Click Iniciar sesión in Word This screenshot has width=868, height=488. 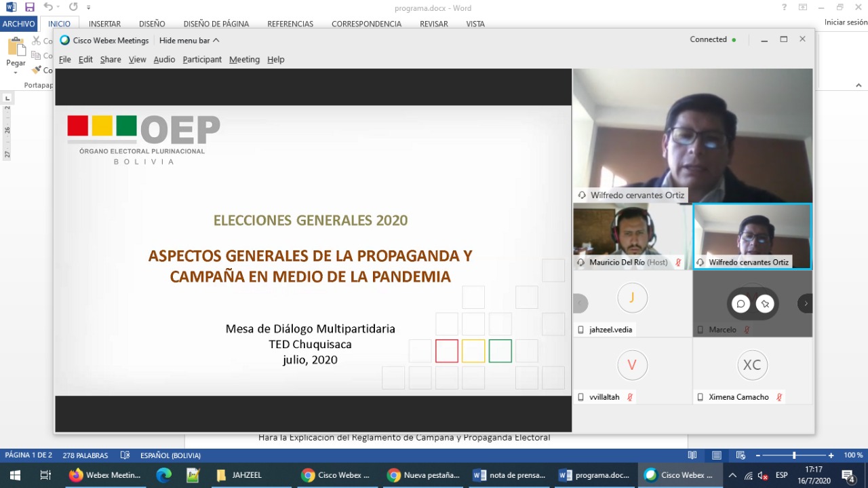[846, 22]
